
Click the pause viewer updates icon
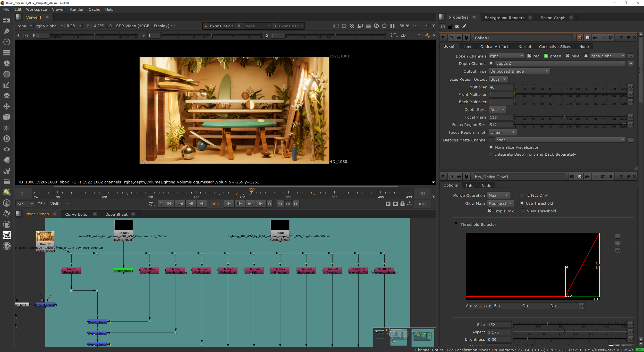point(392,26)
